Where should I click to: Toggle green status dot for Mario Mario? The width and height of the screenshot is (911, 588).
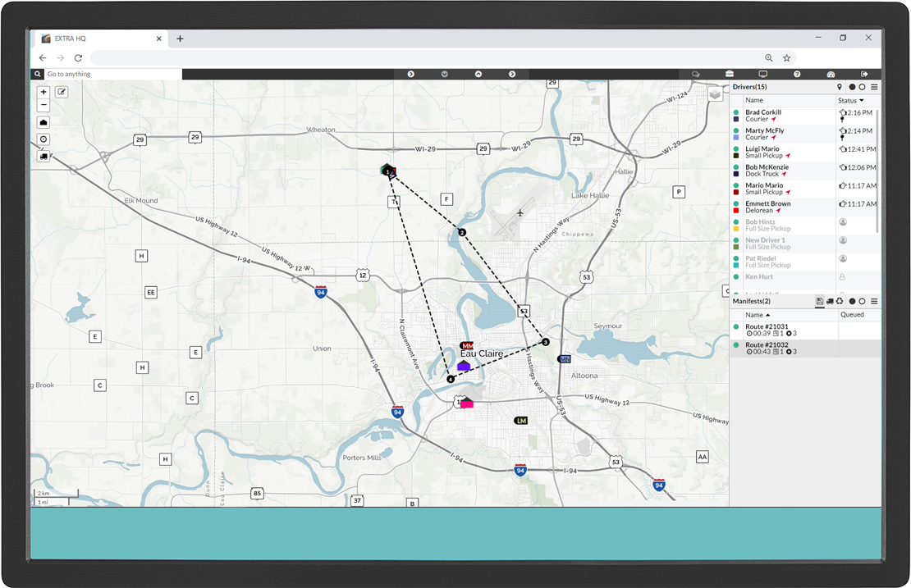coord(736,185)
